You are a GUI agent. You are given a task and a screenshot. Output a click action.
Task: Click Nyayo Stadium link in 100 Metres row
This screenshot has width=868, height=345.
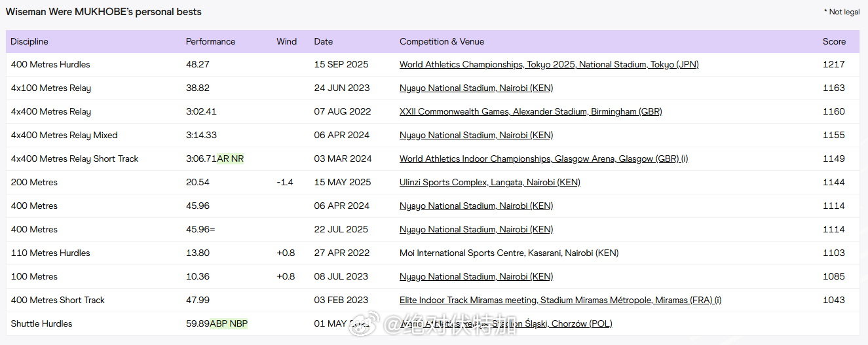(476, 276)
